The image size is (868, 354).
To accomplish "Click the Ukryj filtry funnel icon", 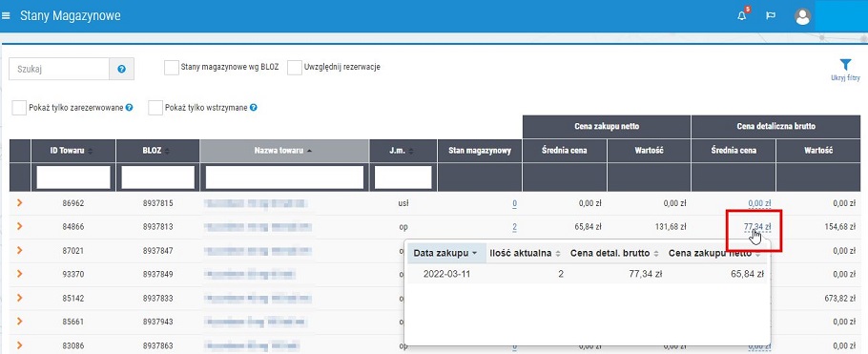I will coord(845,64).
